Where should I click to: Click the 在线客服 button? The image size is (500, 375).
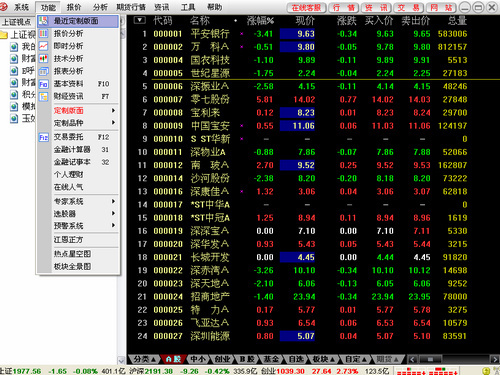coord(306,8)
